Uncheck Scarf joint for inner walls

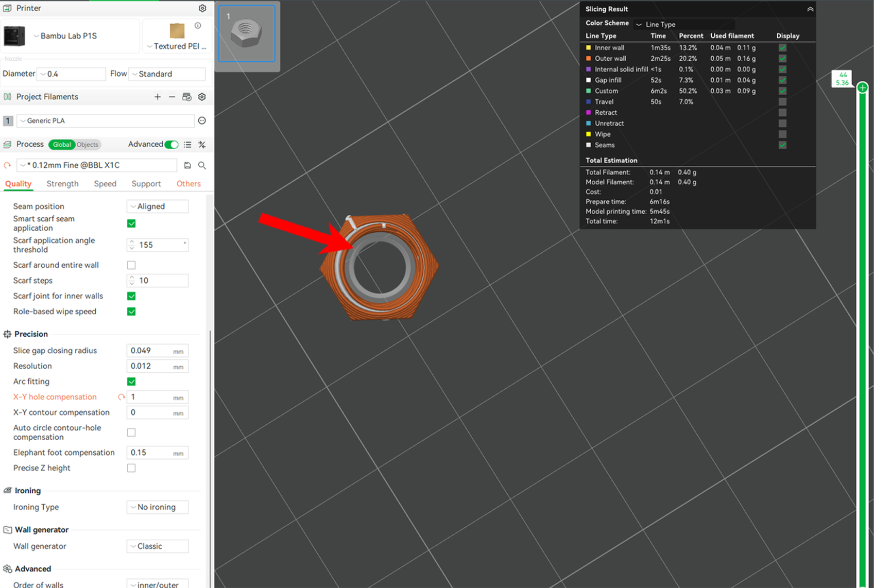pos(131,296)
